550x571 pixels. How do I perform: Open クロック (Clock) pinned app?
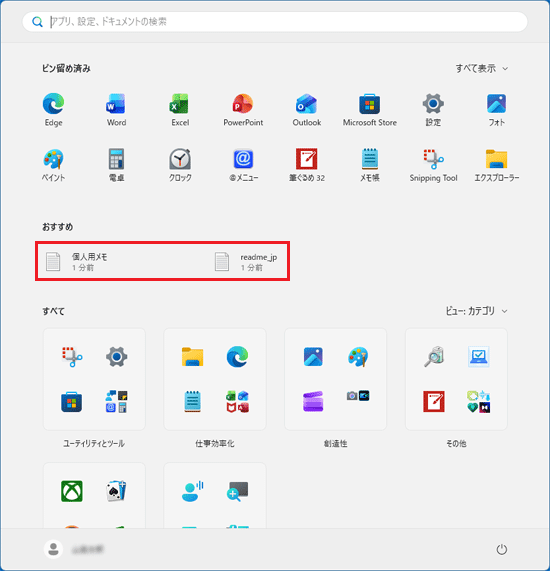point(180,165)
